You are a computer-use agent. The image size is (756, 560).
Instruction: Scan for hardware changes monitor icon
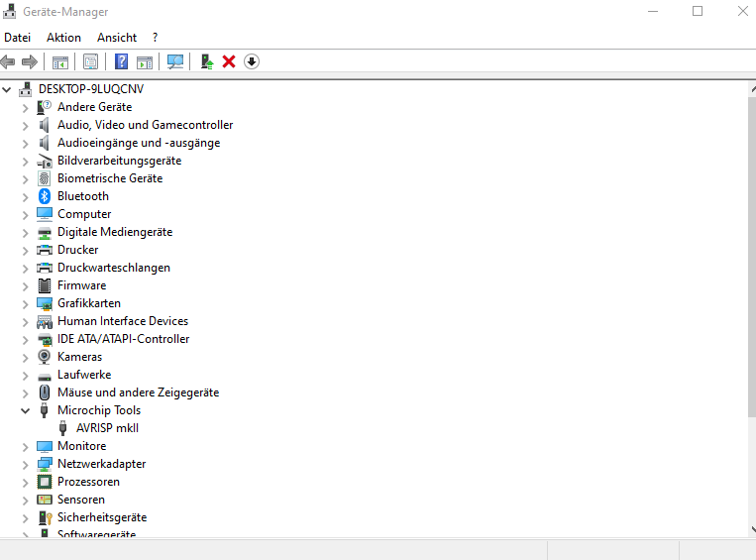click(175, 61)
